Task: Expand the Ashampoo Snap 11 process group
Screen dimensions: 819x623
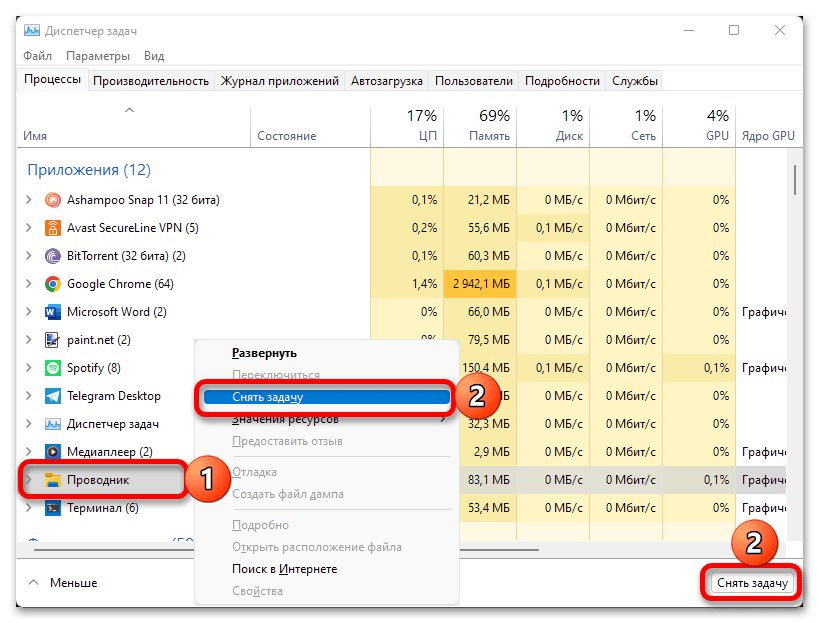Action: point(29,199)
